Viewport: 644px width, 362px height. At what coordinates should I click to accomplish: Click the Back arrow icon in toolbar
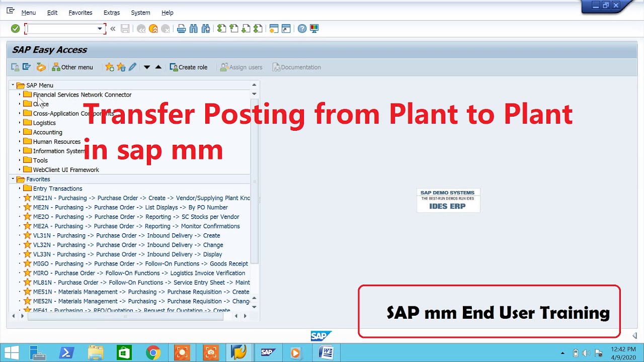coord(141,29)
